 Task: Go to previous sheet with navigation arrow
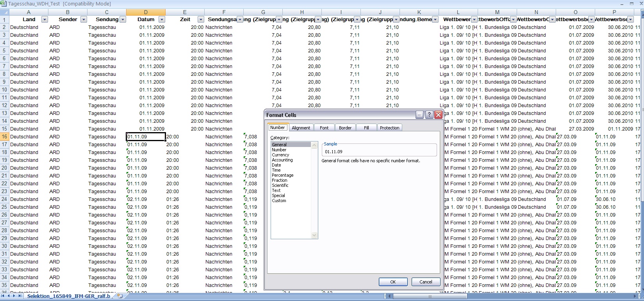point(9,296)
